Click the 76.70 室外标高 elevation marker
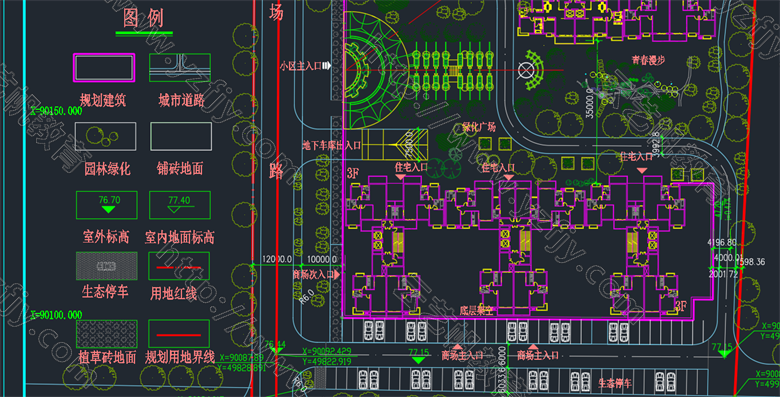The height and width of the screenshot is (397, 780). (107, 204)
